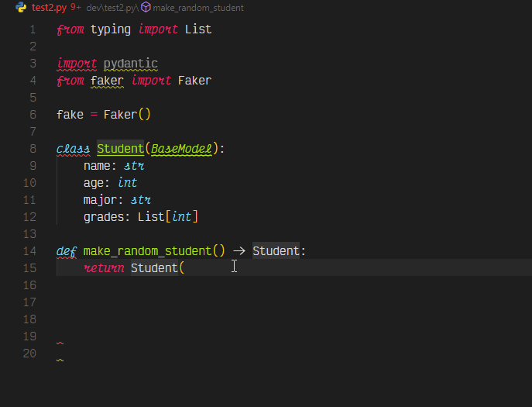This screenshot has height=407, width=532.
Task: Click 'typing' module name on line 1
Action: click(x=111, y=29)
